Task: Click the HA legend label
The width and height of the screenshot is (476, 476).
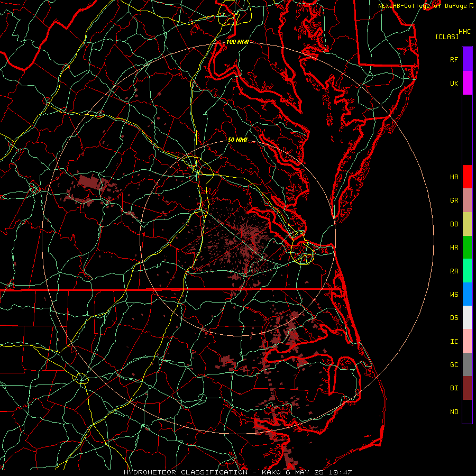Action: pos(454,177)
